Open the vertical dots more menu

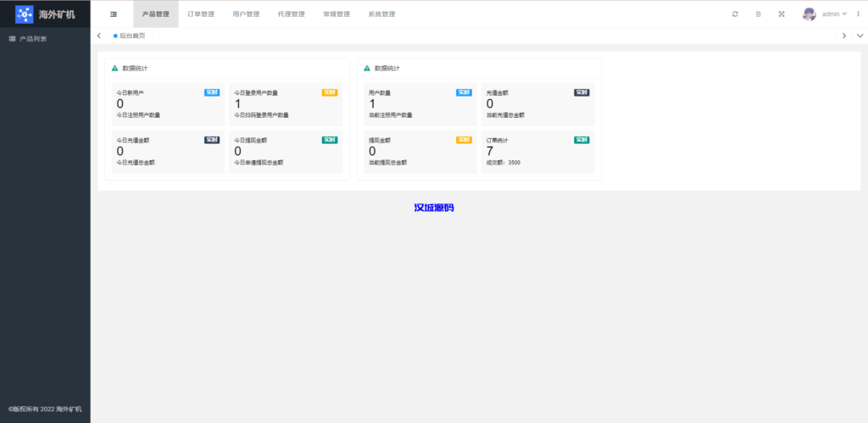(858, 14)
